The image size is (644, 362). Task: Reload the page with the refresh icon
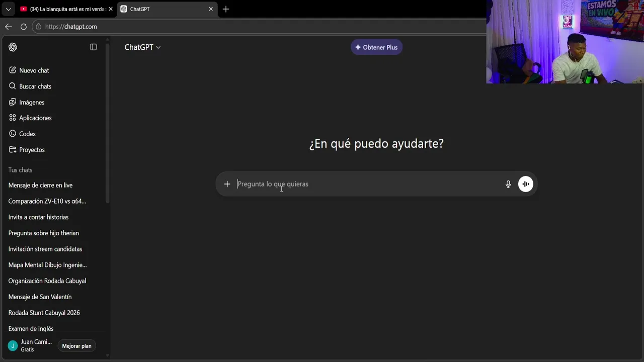[23, 27]
